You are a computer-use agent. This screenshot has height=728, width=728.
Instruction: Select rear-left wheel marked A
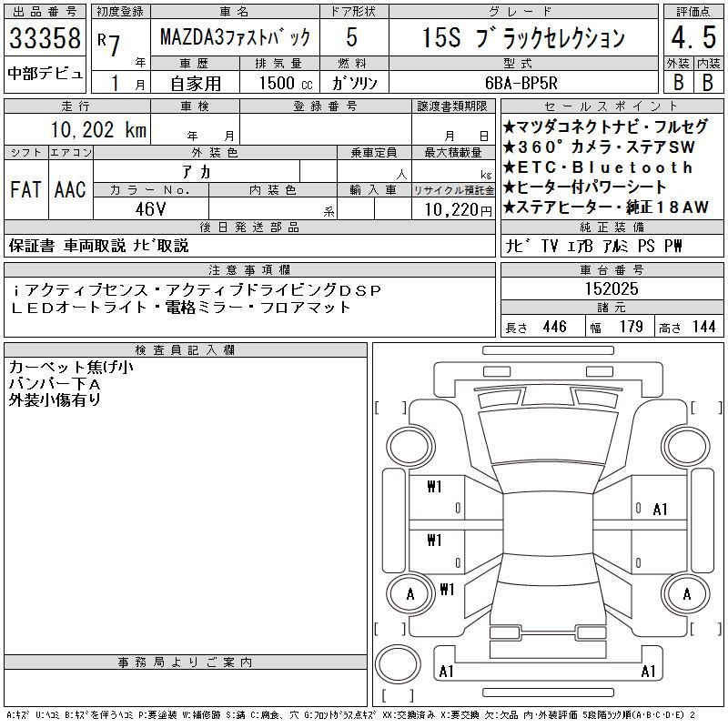tap(410, 594)
